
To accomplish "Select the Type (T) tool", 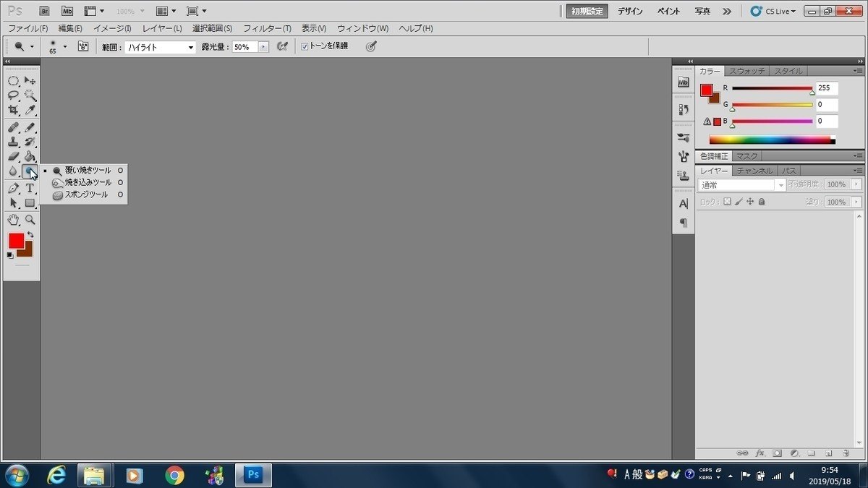I will point(30,188).
